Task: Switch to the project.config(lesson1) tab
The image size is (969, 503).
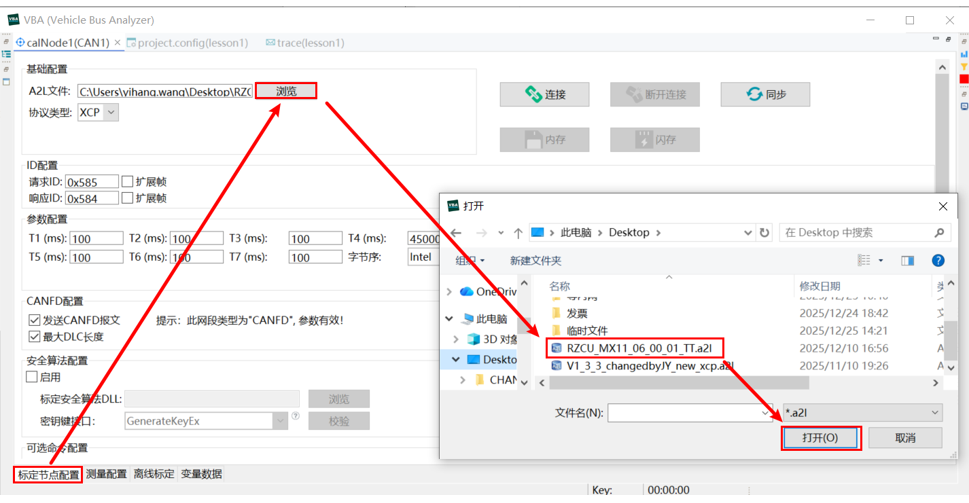Action: tap(187, 43)
